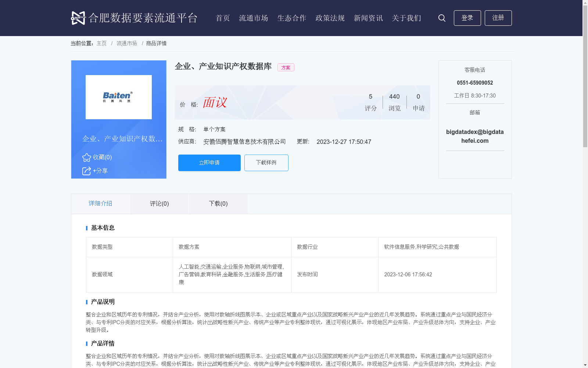Screen dimensions: 588x368
Task: Switch to the 详细介绍 tab
Action: pos(100,204)
